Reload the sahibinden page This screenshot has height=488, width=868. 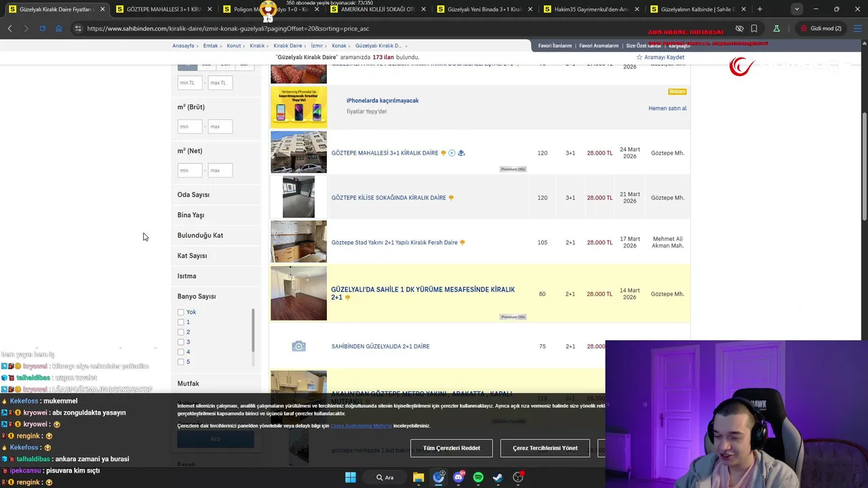coord(42,28)
